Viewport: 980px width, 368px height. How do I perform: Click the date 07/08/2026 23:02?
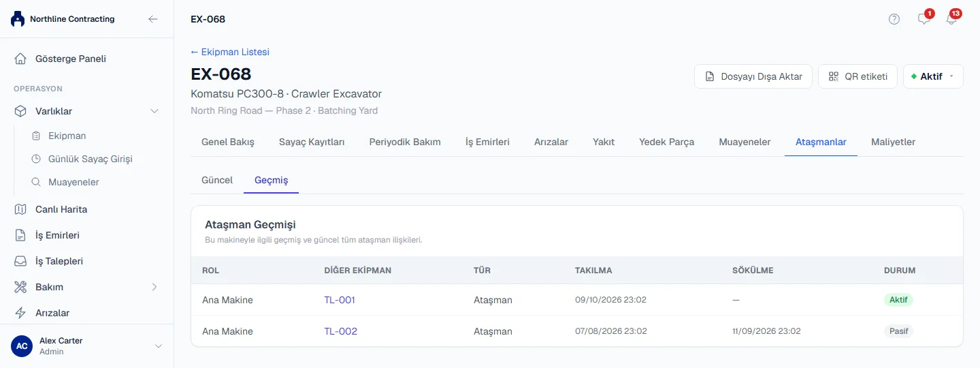coord(611,331)
